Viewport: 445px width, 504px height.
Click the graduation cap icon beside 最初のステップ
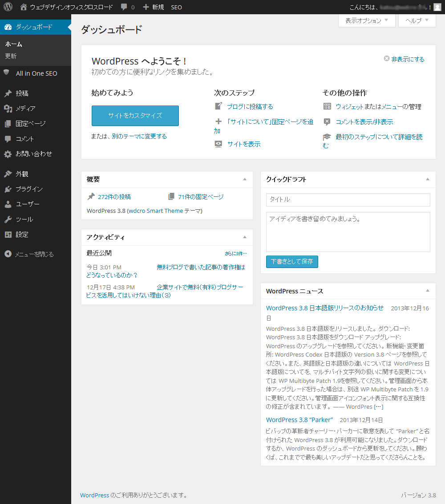[327, 137]
